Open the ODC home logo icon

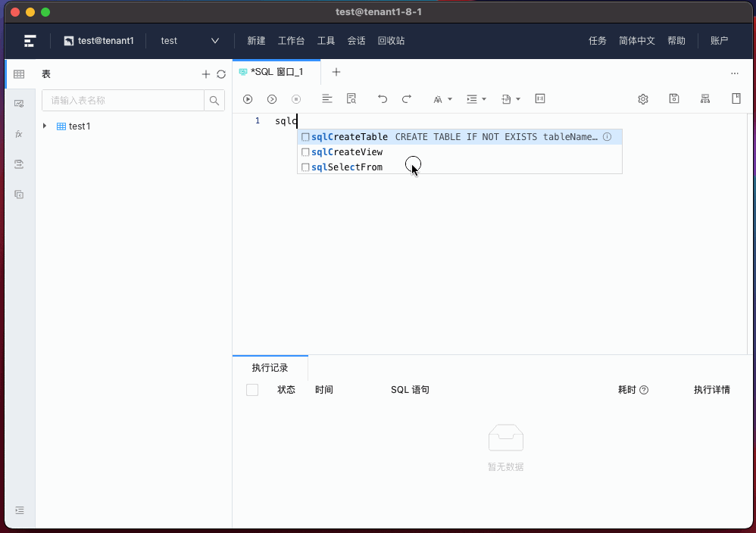[x=30, y=41]
